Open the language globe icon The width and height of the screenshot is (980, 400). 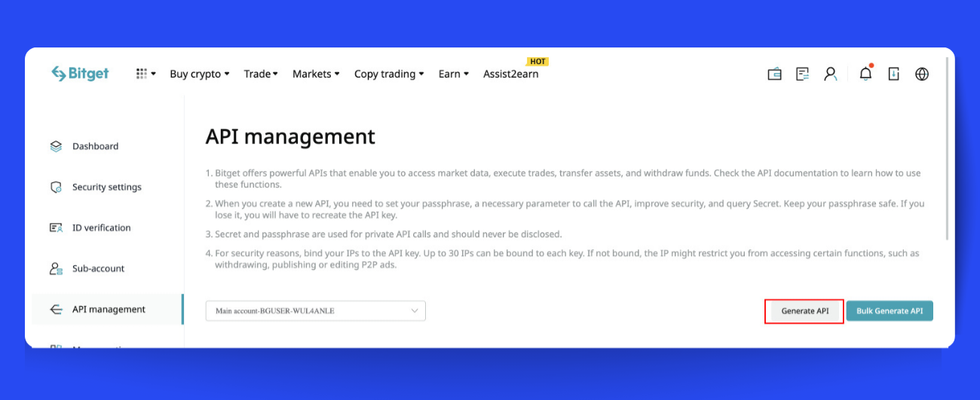pos(921,74)
